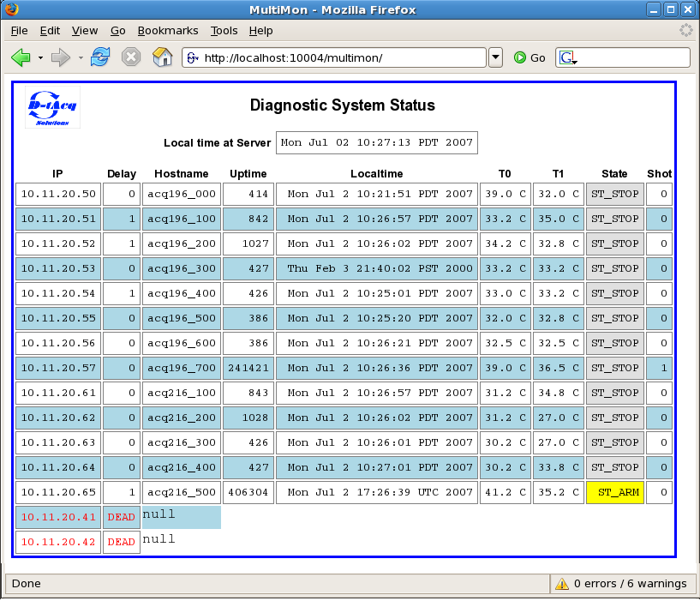Maximize the Firefox window
The image size is (700, 601).
coord(671,9)
